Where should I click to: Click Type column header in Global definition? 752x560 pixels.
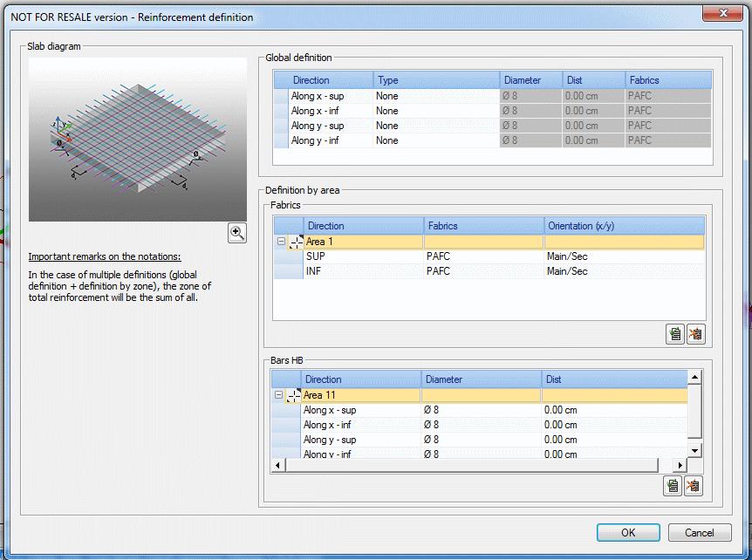click(436, 80)
